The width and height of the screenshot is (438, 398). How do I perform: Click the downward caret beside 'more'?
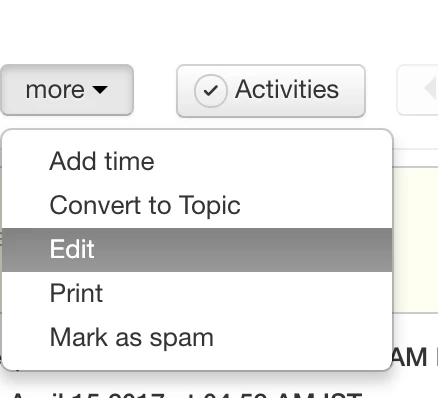click(100, 89)
